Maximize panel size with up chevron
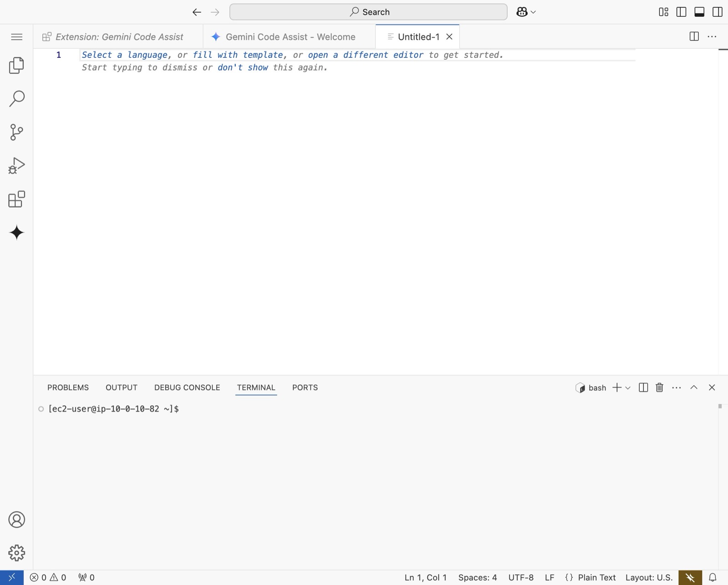The height and width of the screenshot is (585, 728). (694, 387)
